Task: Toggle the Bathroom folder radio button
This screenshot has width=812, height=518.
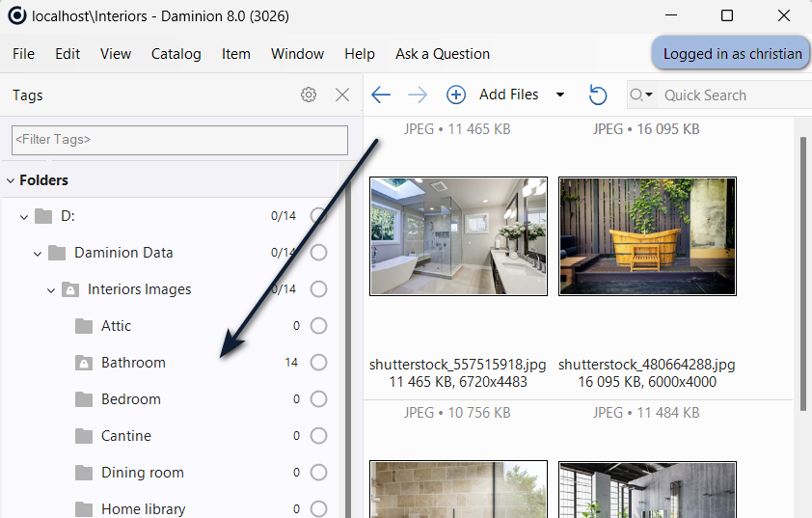Action: coord(318,363)
